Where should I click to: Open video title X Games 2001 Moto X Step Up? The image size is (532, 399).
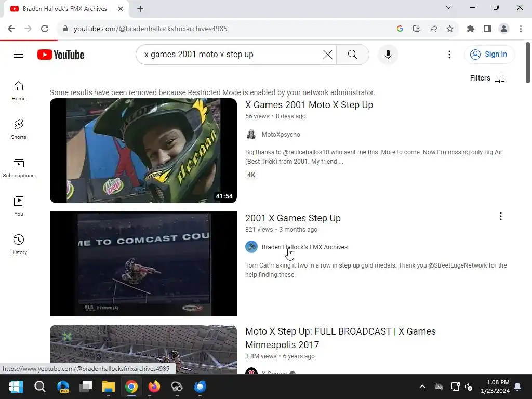pos(309,105)
